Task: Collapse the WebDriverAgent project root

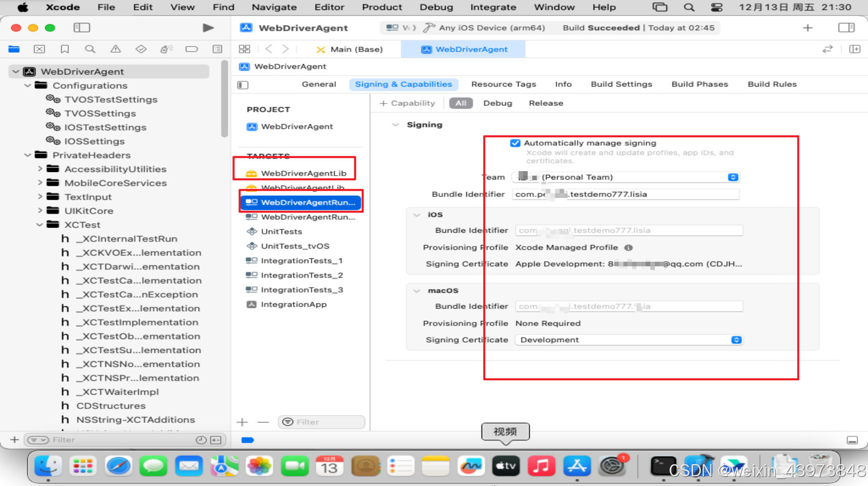Action: pos(16,72)
